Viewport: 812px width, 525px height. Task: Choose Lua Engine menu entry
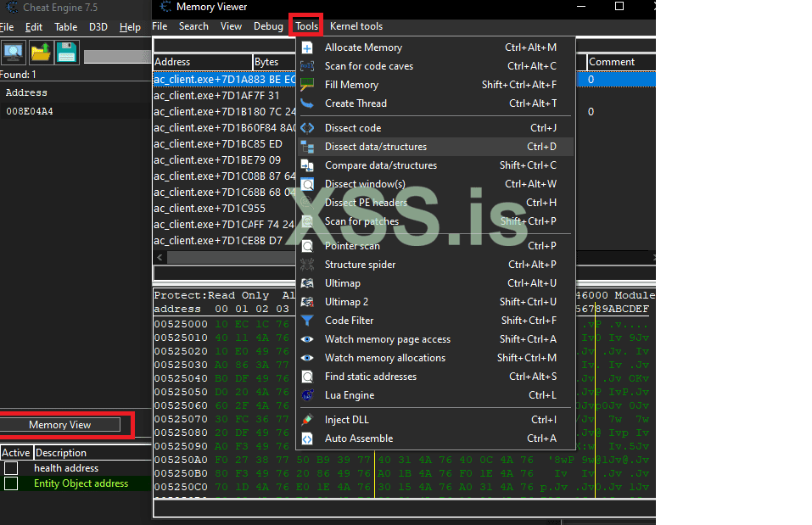click(435, 395)
